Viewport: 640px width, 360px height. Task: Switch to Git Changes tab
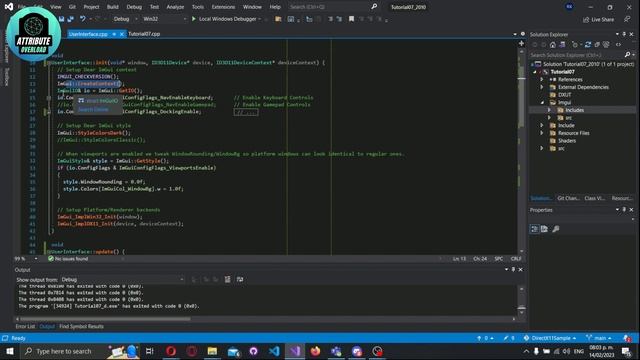pos(568,198)
